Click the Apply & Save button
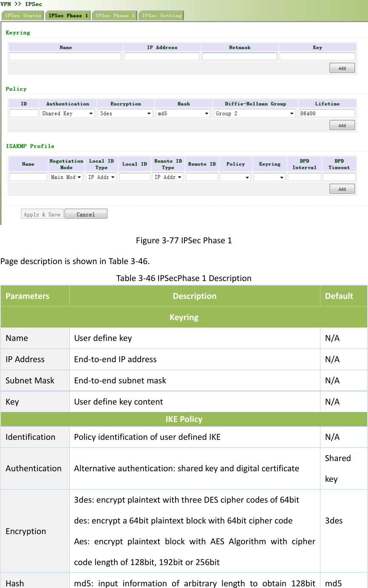Viewport: 368px width, 588px height. [42, 214]
